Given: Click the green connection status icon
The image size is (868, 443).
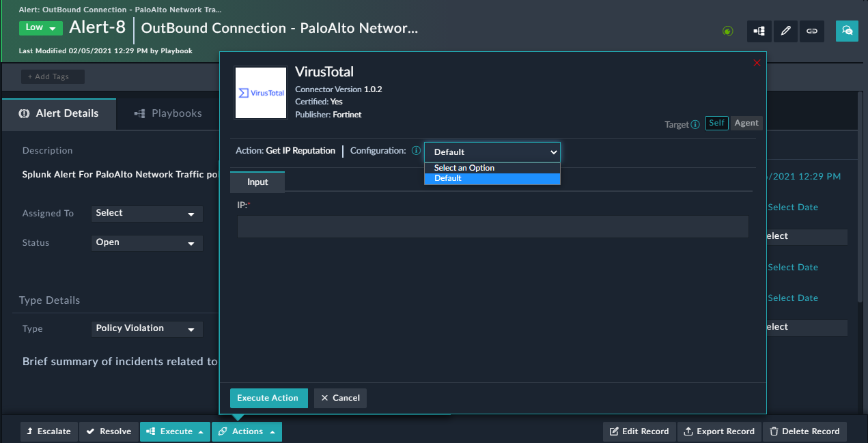Looking at the screenshot, I should point(727,31).
